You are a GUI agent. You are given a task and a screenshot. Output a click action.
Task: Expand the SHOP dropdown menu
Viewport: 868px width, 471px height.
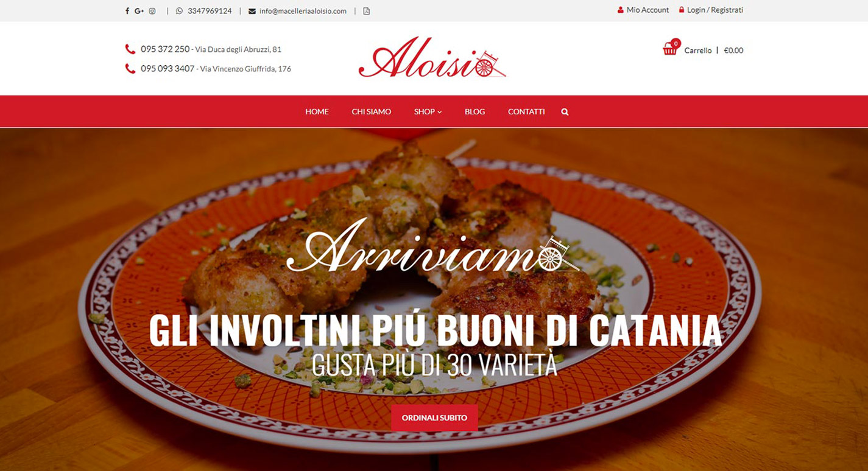pyautogui.click(x=428, y=112)
